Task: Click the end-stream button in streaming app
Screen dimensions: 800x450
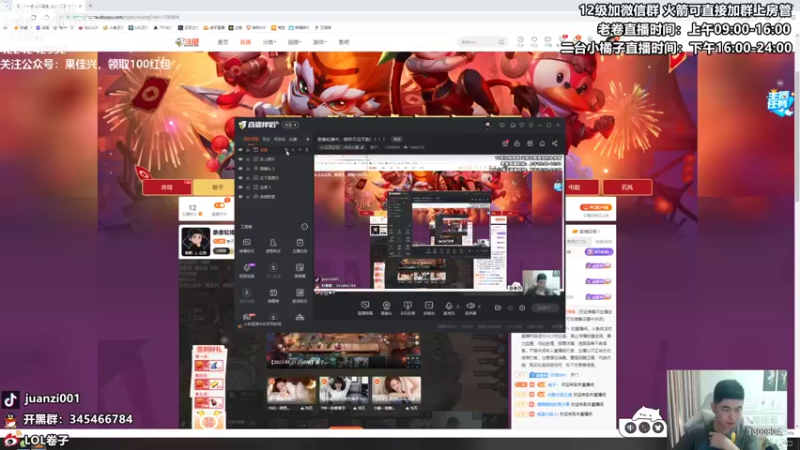Action: point(544,308)
